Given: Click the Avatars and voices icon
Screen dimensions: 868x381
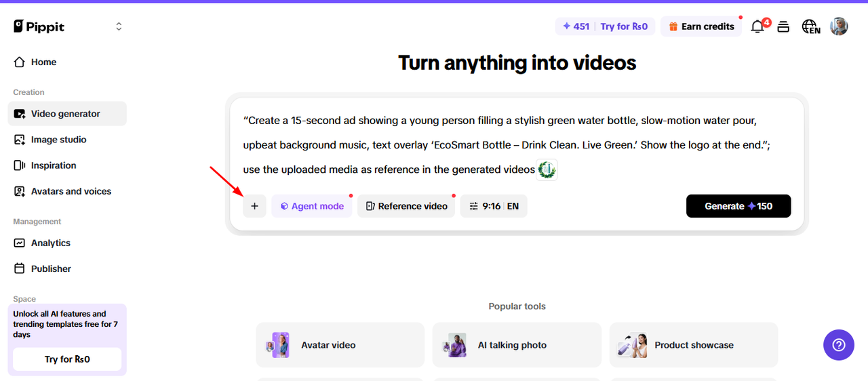Looking at the screenshot, I should tap(19, 191).
